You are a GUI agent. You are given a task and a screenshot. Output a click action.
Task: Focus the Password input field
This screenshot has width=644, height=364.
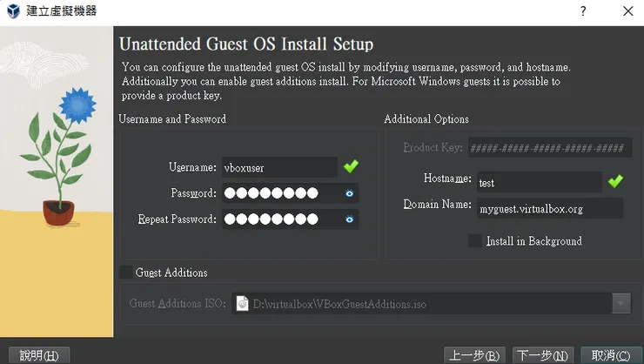tap(280, 193)
